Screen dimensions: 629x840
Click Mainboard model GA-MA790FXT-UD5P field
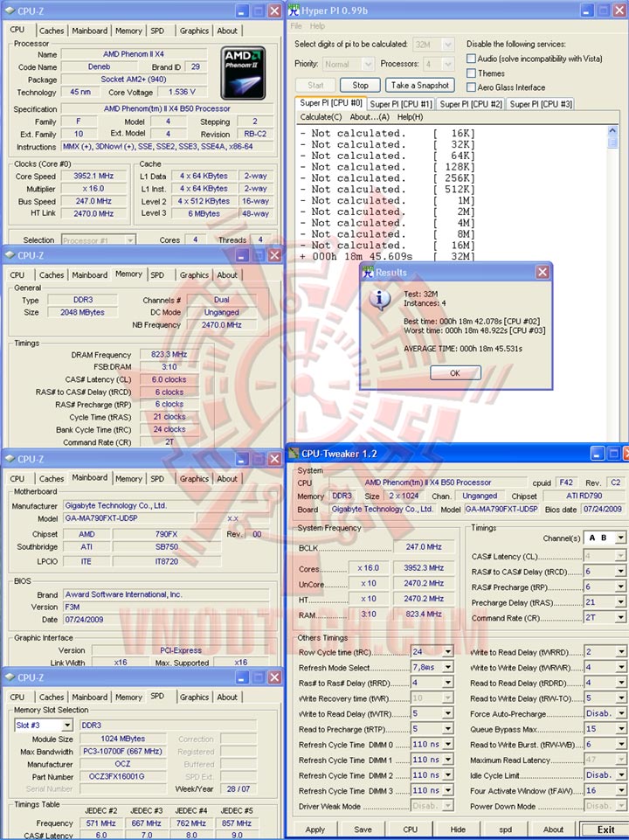pyautogui.click(x=129, y=518)
